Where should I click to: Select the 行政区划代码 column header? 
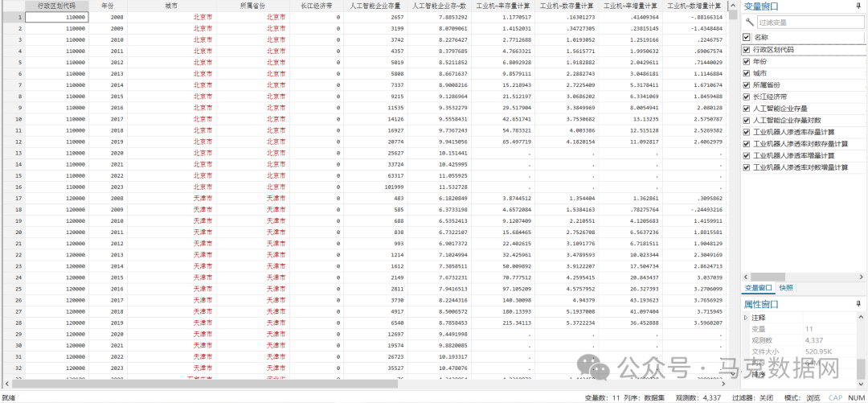(x=57, y=6)
